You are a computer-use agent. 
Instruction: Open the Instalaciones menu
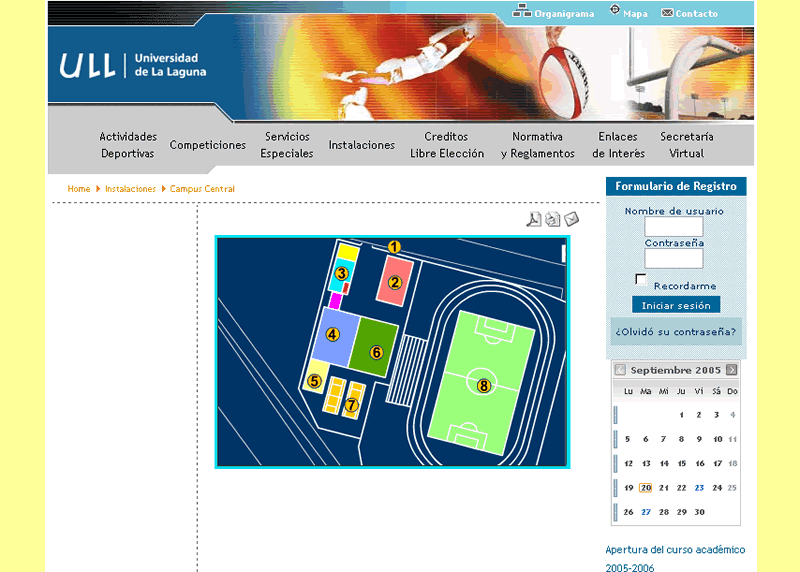[361, 145]
